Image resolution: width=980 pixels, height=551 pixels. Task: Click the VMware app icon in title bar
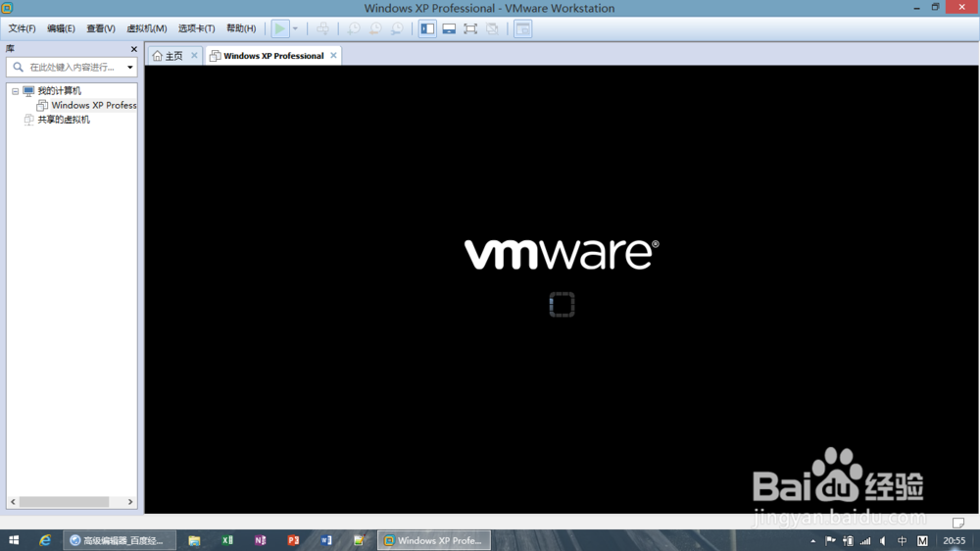pyautogui.click(x=7, y=8)
